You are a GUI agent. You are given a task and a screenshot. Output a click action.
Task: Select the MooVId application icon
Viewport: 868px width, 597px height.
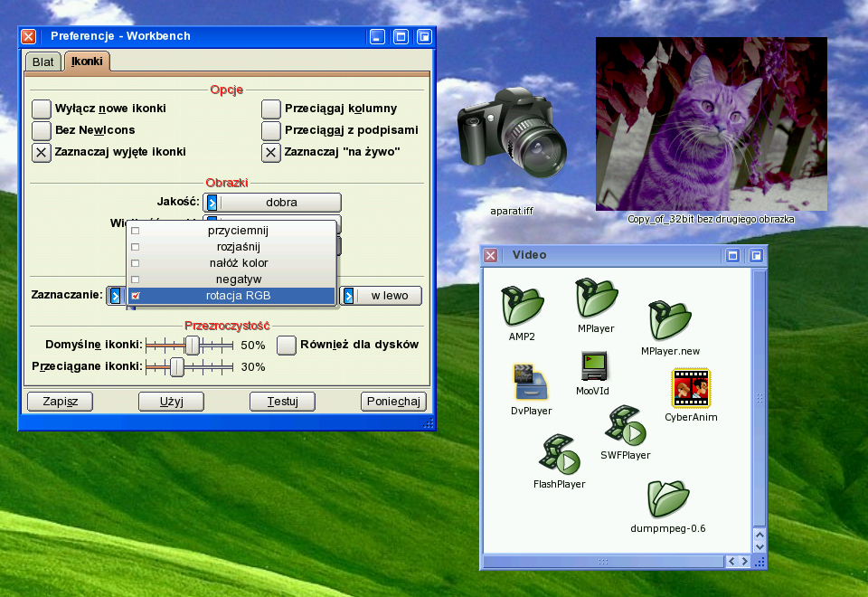592,365
